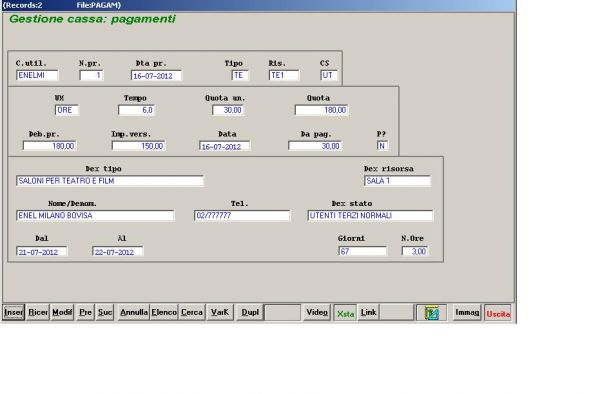This screenshot has height=394, width=600.
Task: Click the 'Gestione cassa: pagamenti' heading
Action: (x=92, y=19)
